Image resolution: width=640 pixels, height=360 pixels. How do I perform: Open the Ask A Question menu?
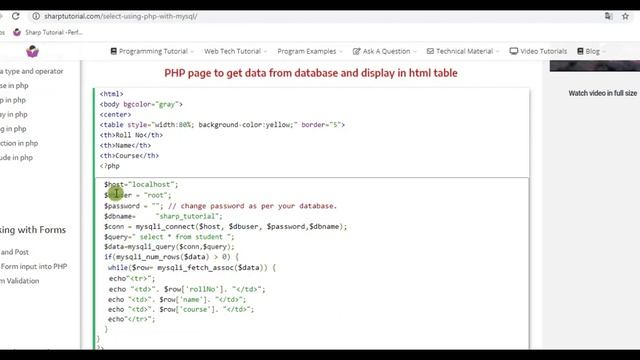click(384, 51)
